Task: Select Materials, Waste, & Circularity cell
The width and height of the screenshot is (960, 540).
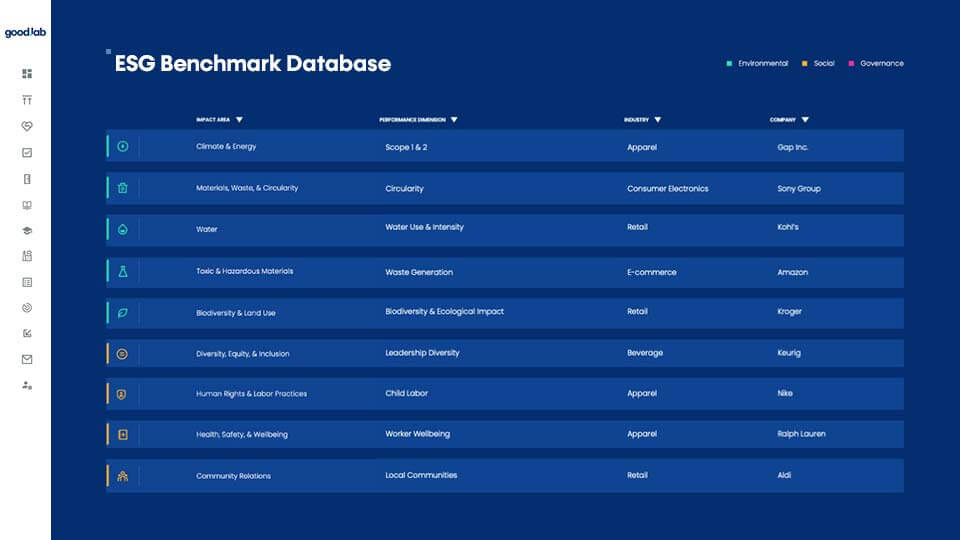Action: click(x=247, y=188)
